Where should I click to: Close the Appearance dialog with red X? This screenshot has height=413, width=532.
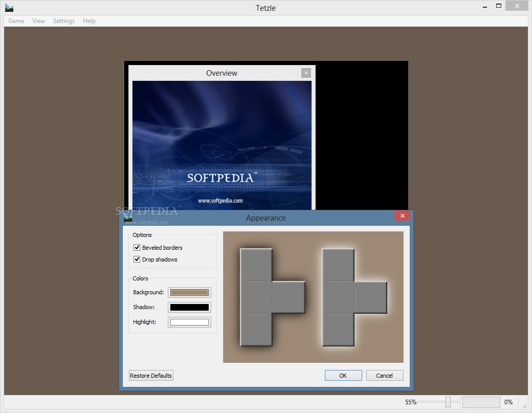(x=402, y=215)
